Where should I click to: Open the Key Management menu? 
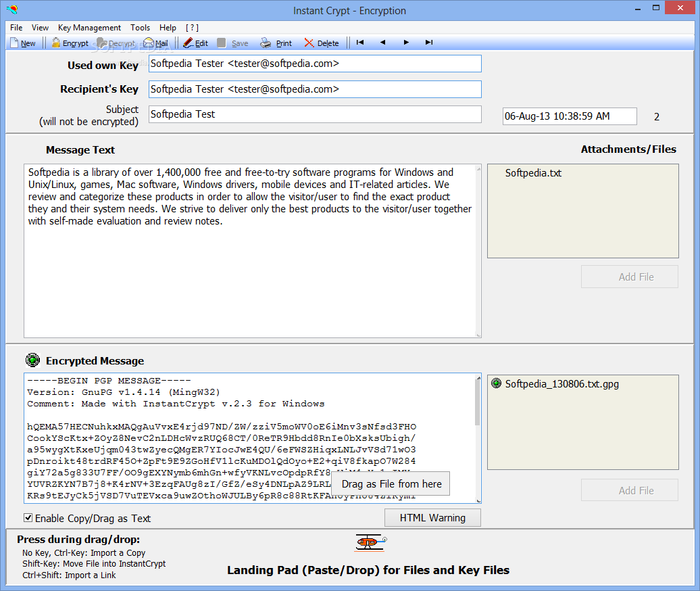coord(89,28)
